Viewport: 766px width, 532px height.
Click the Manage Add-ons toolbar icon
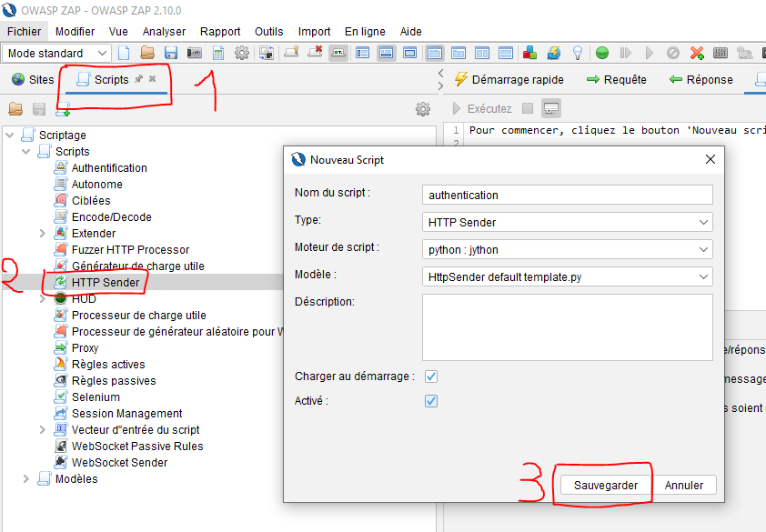tap(529, 53)
